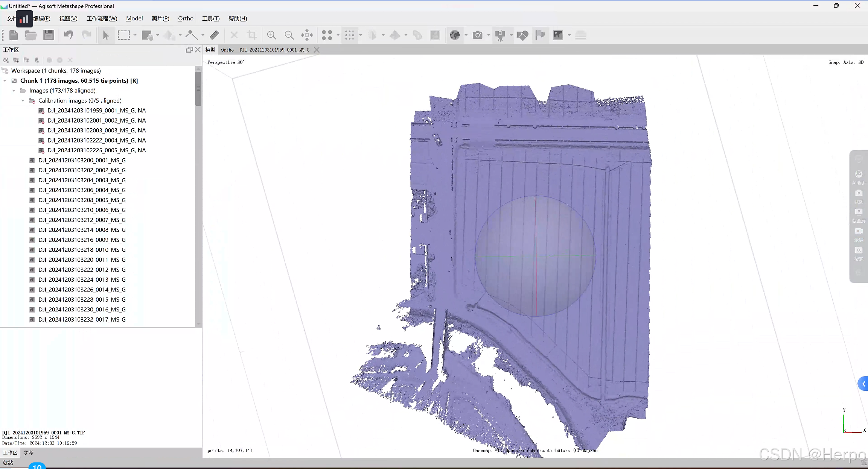
Task: Toggle Show Markers flag button
Action: [x=540, y=35]
